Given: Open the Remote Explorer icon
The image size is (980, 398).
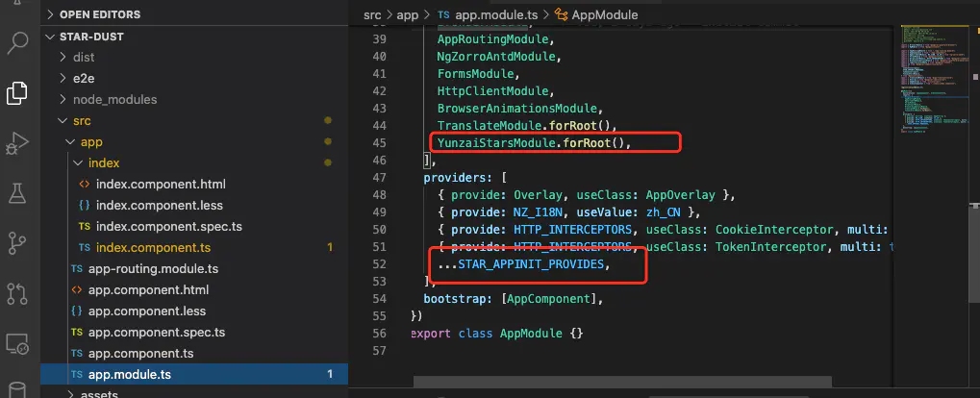Looking at the screenshot, I should coord(17,342).
